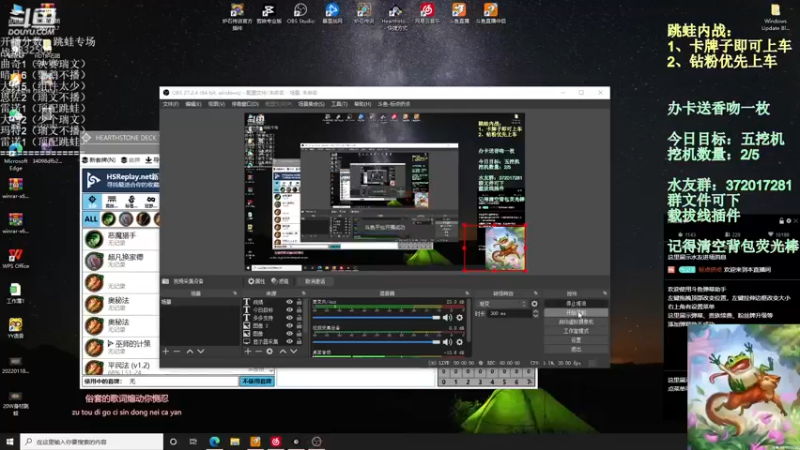This screenshot has height=450, width=800.
Task: Pop out the 来源 dock panel
Action: coord(303,293)
